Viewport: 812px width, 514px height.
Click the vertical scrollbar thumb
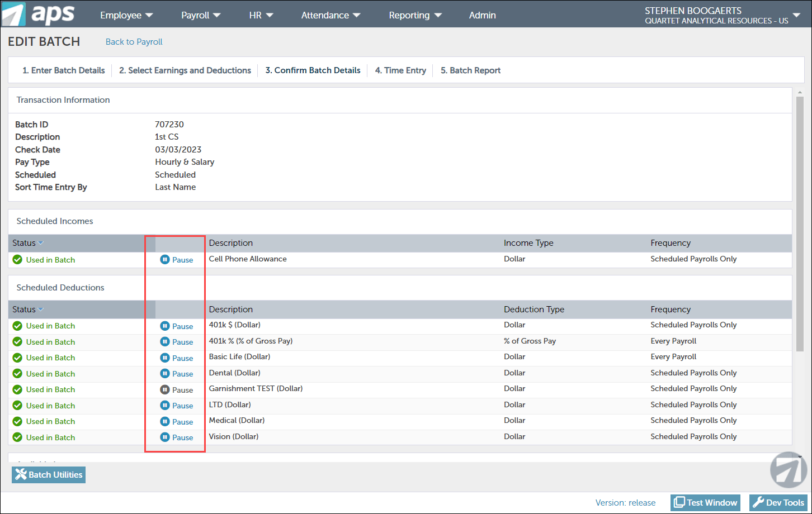800,223
